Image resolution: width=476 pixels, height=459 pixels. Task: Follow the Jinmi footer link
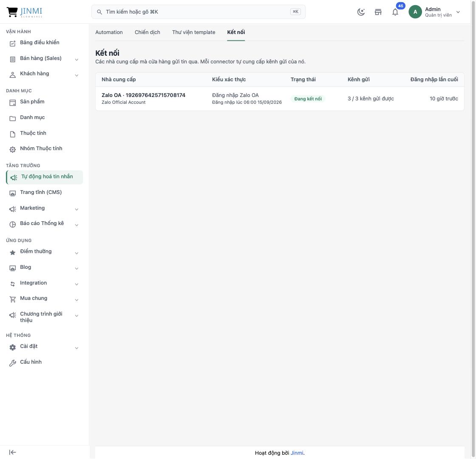(297, 453)
